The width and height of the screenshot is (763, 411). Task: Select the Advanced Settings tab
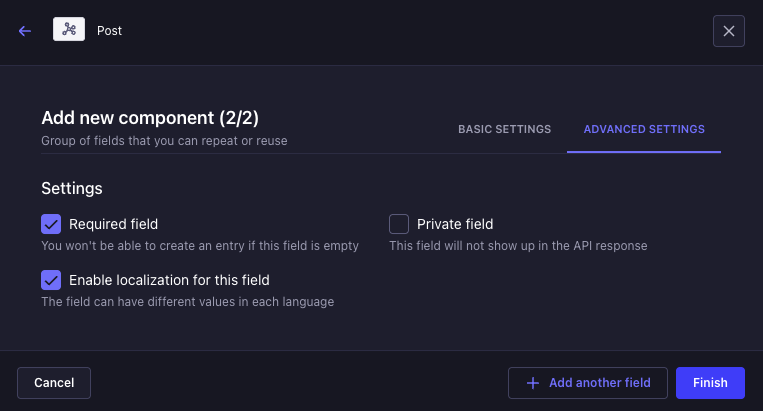pyautogui.click(x=644, y=129)
